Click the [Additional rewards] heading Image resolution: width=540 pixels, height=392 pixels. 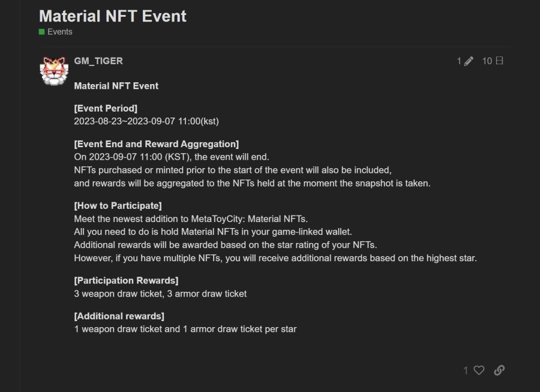click(x=119, y=316)
